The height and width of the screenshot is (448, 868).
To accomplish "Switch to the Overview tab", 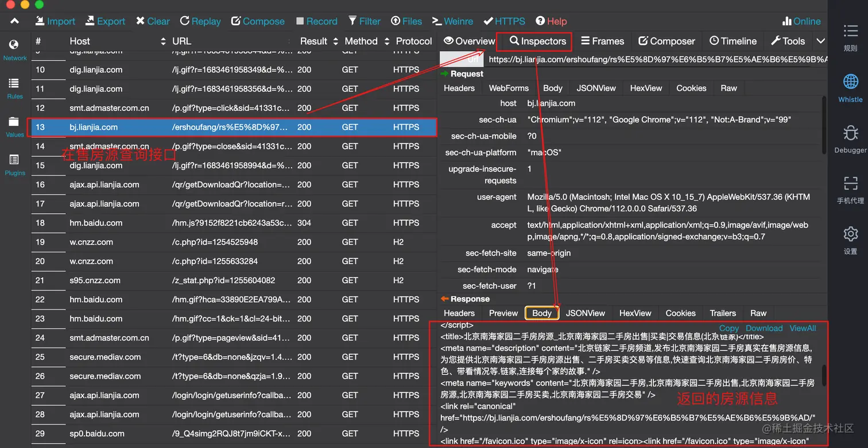I will 469,41.
